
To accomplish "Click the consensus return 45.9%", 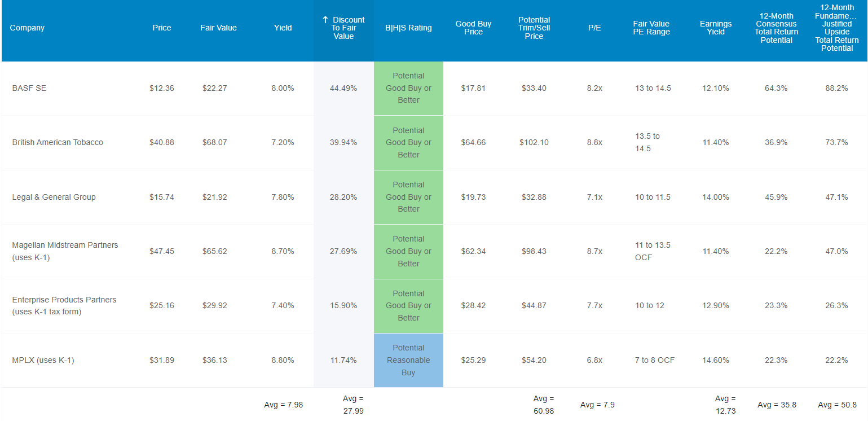I will (x=777, y=197).
